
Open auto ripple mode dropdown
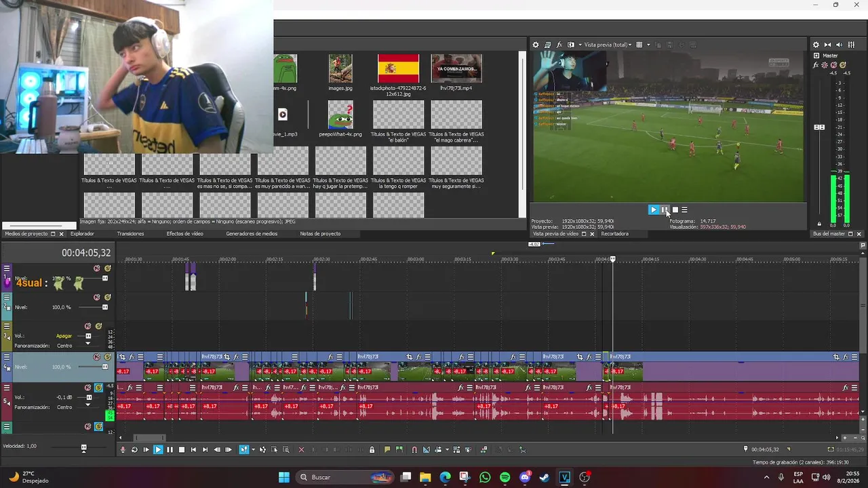click(x=447, y=449)
